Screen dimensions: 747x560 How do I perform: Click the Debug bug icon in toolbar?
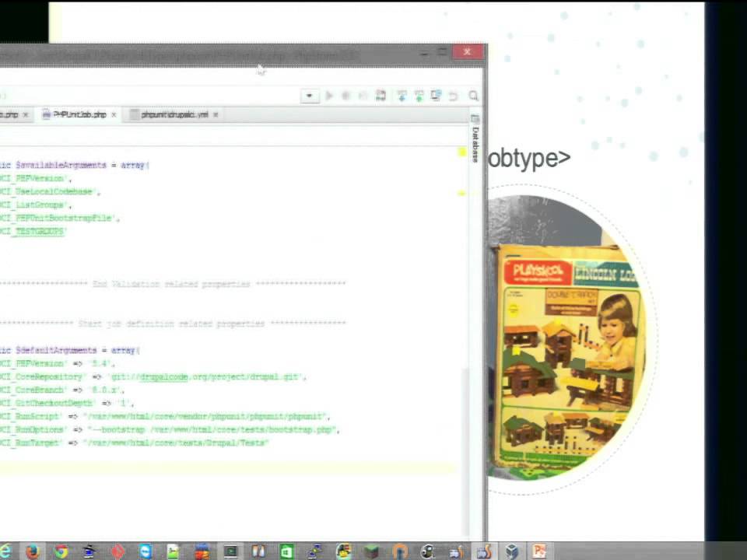pyautogui.click(x=346, y=96)
